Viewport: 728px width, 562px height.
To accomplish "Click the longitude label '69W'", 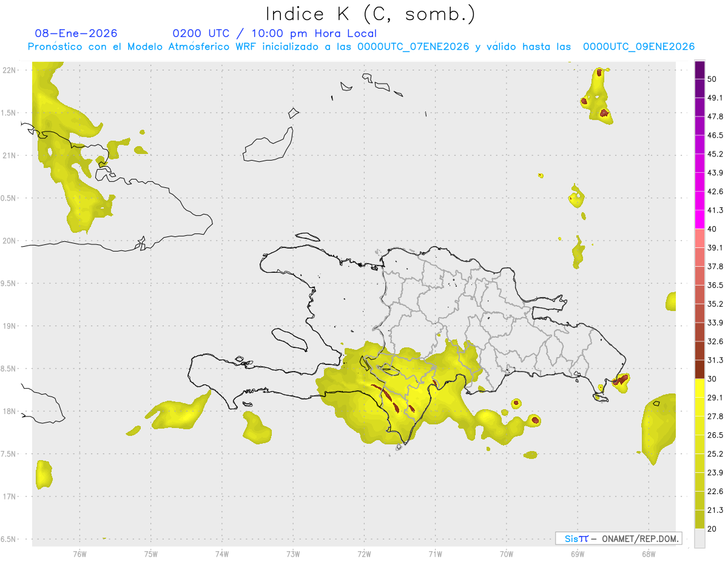I will (578, 554).
